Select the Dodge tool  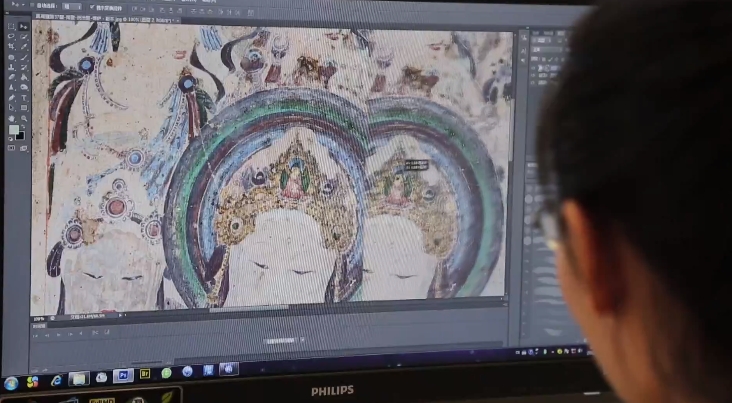[24, 87]
